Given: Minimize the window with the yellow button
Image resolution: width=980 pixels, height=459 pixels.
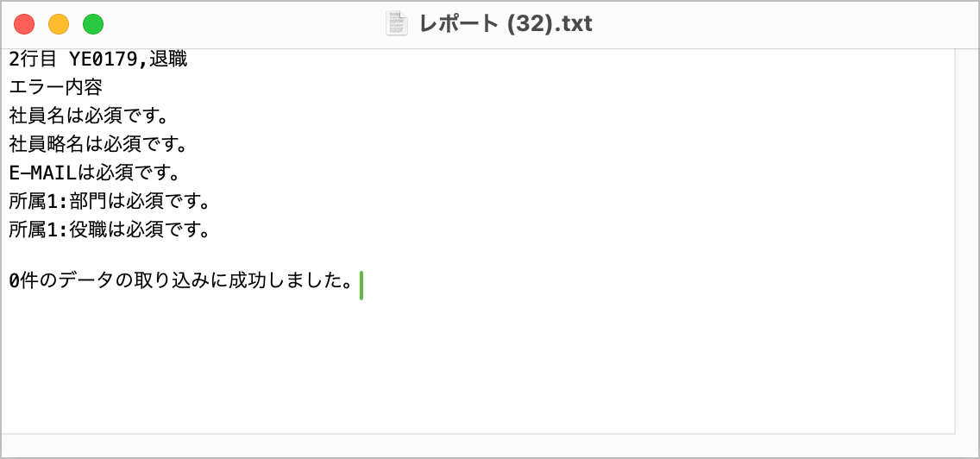Looking at the screenshot, I should pos(59,24).
